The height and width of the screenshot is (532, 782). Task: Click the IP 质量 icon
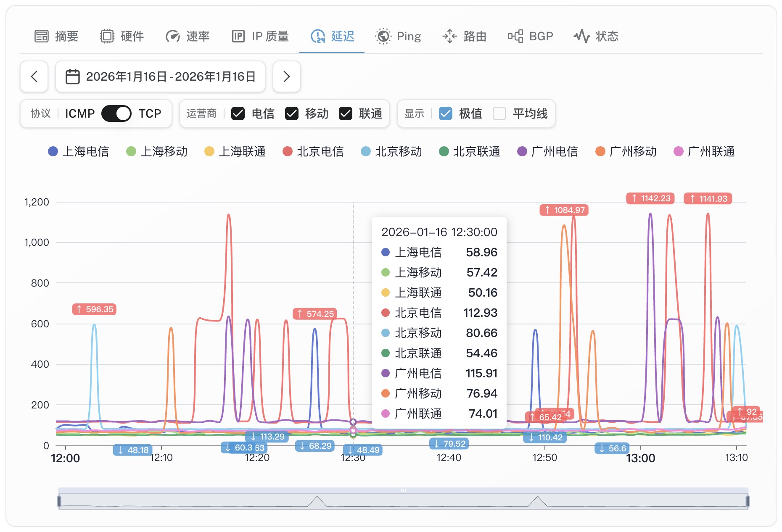click(x=238, y=36)
